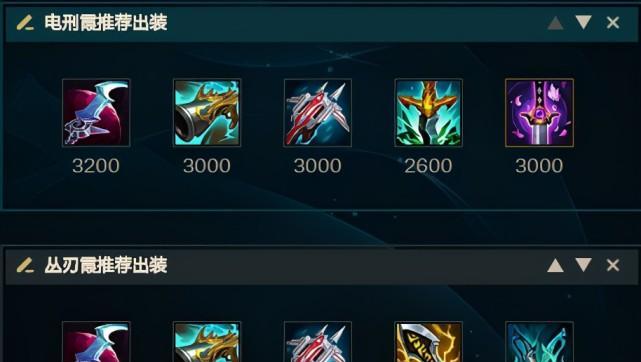The image size is (641, 362).
Task: Select the yellow lightning blade item
Action: point(428,342)
